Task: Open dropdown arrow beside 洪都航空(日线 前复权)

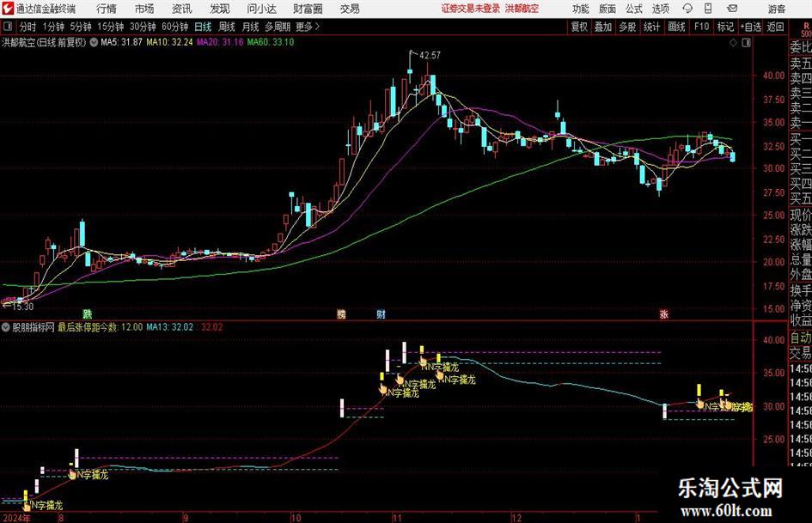Action: tap(94, 42)
